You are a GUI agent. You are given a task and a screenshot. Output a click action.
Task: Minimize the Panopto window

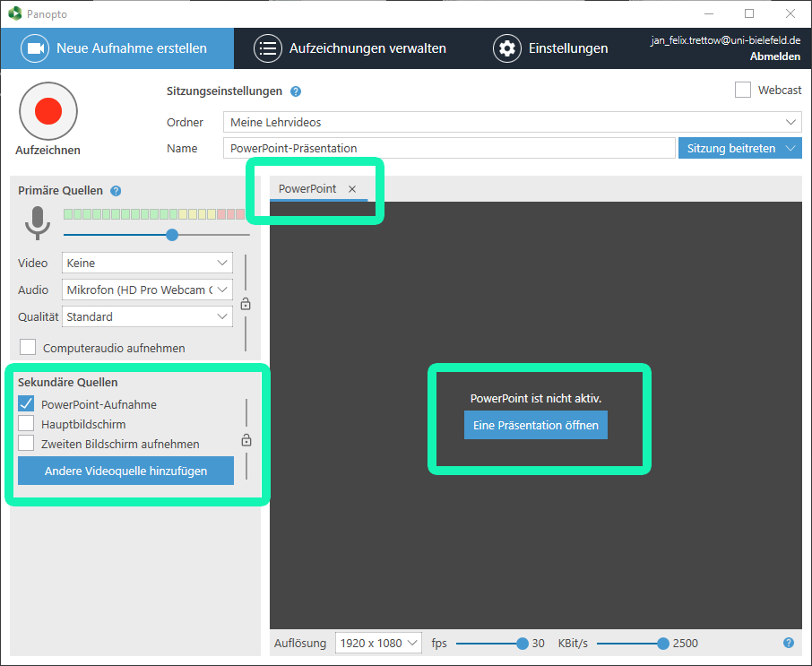pyautogui.click(x=709, y=13)
